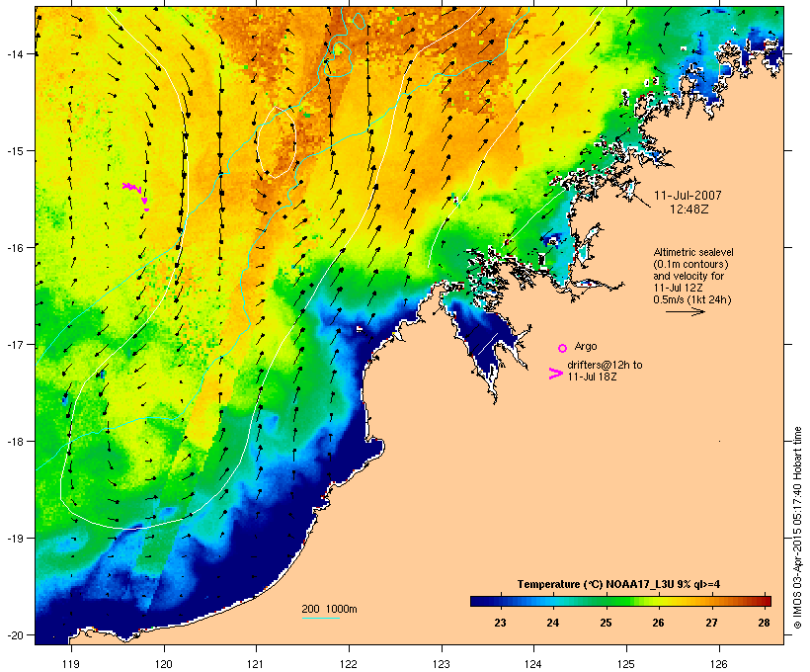Click 'drifters@12h to' legend text
This screenshot has width=810, height=672.
pos(605,365)
